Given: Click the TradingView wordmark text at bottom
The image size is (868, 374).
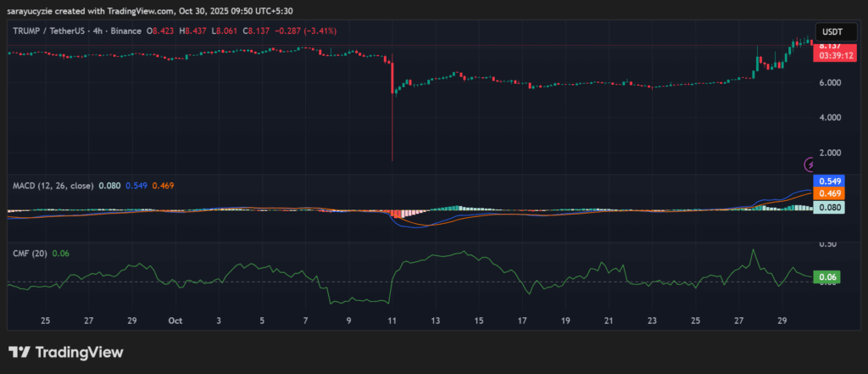Looking at the screenshot, I should coord(79,352).
